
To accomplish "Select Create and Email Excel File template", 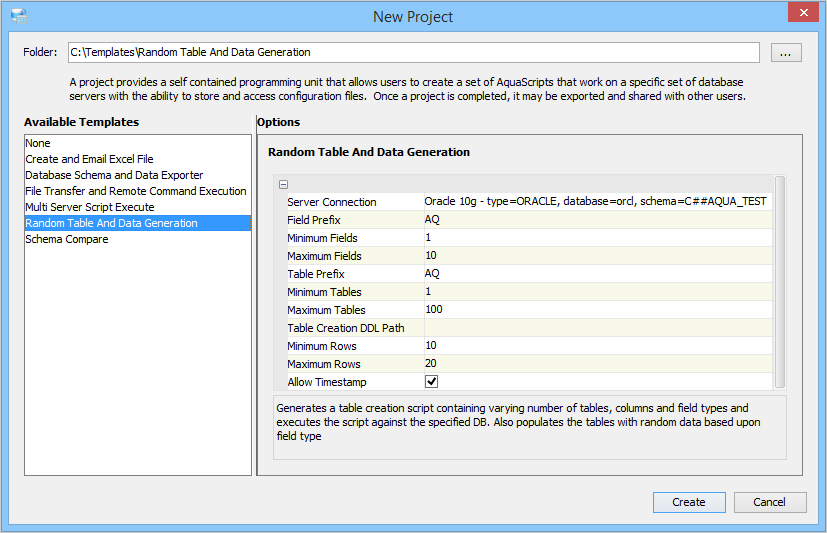I will click(89, 159).
